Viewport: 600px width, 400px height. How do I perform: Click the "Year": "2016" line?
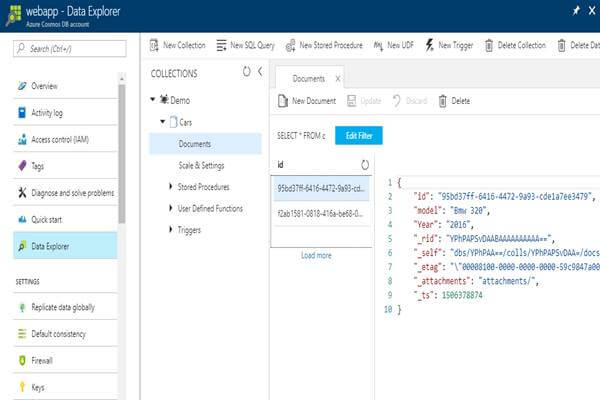click(x=443, y=225)
